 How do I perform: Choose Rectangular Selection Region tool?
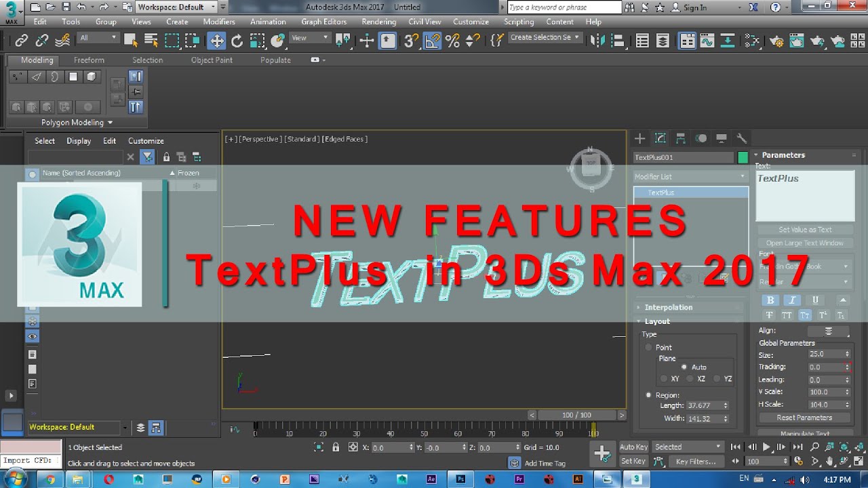tap(172, 41)
